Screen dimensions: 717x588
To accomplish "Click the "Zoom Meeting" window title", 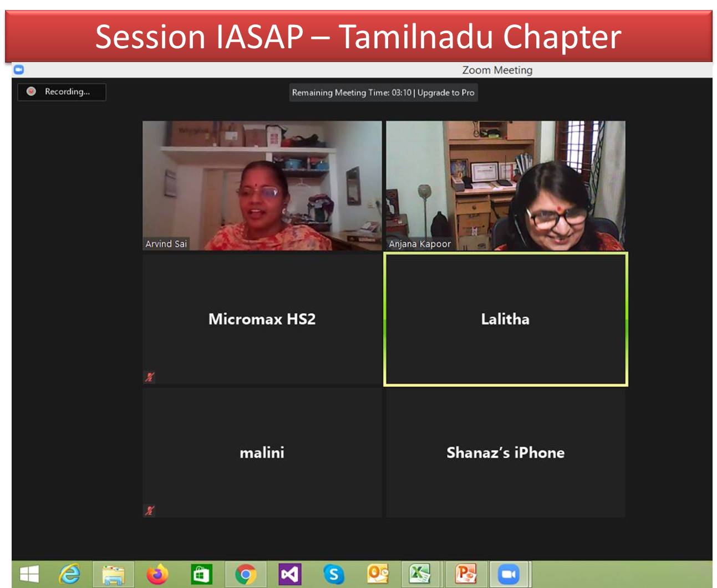I will pyautogui.click(x=497, y=70).
